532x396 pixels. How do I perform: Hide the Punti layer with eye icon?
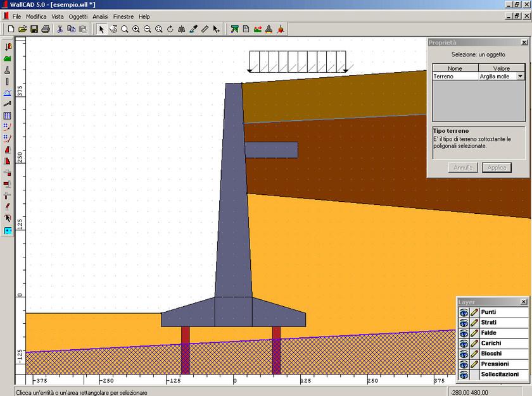(464, 312)
